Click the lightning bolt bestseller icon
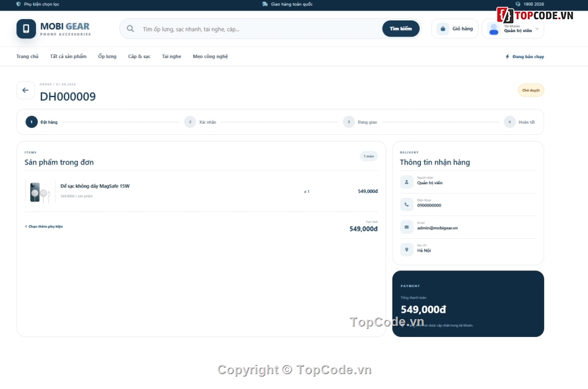Screen dimensions: 588x389 coord(508,57)
